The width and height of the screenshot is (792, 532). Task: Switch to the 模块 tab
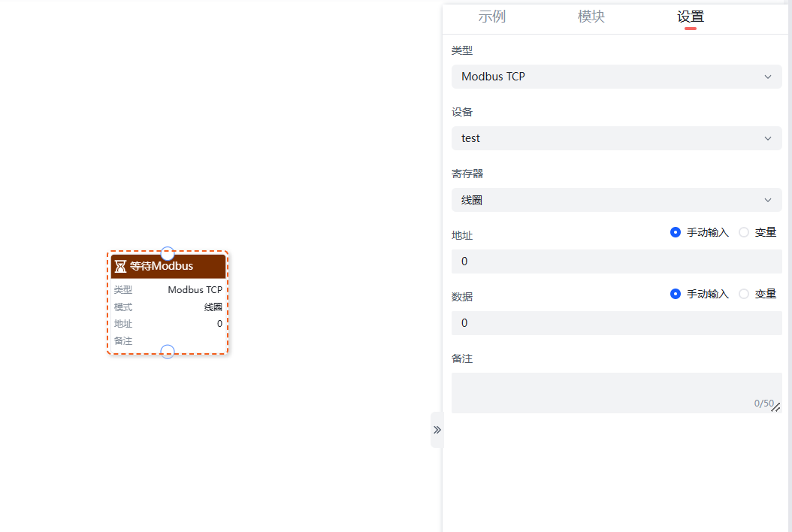coord(591,17)
